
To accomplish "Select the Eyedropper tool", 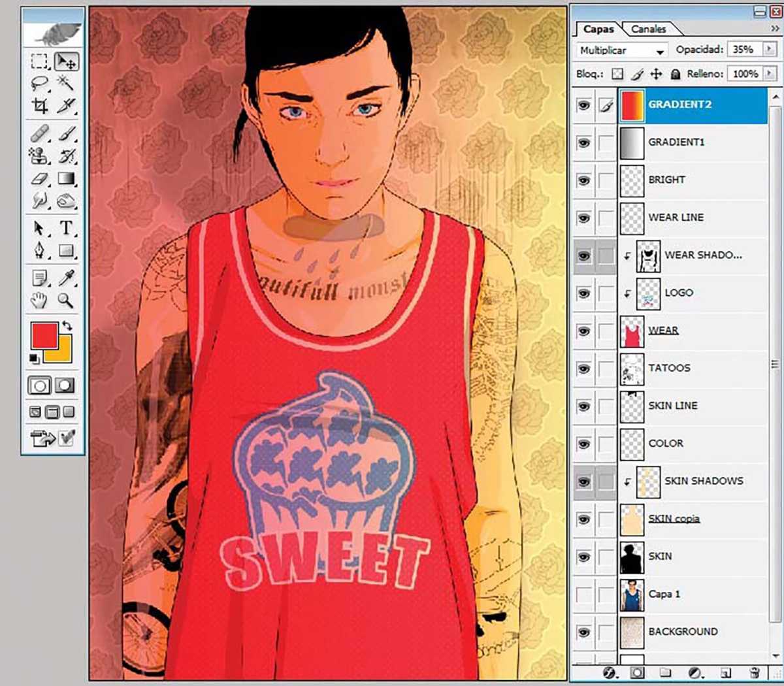I will point(65,277).
